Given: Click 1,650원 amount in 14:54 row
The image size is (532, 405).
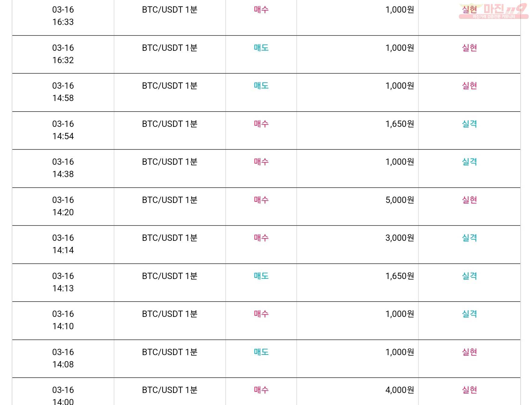Looking at the screenshot, I should (x=400, y=124).
